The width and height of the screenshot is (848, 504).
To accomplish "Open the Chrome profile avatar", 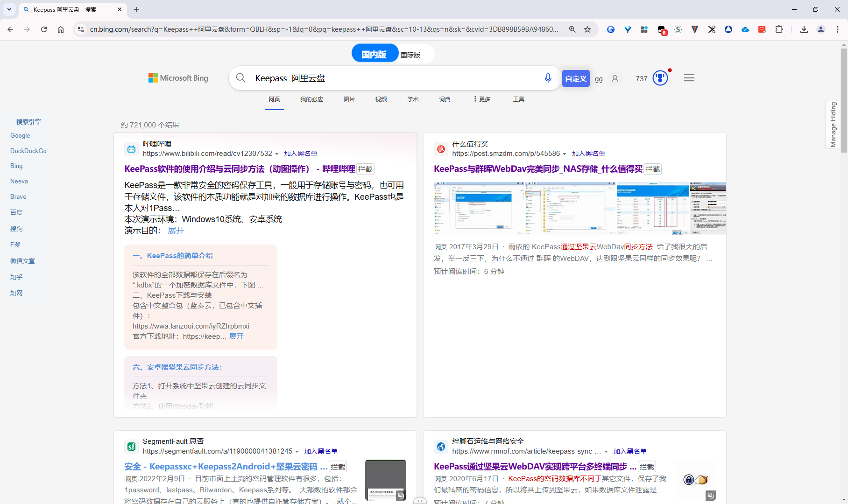I will 821,29.
